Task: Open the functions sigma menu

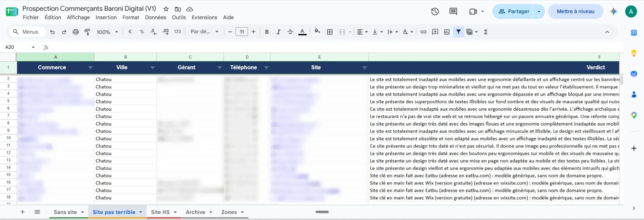Action: click(486, 32)
